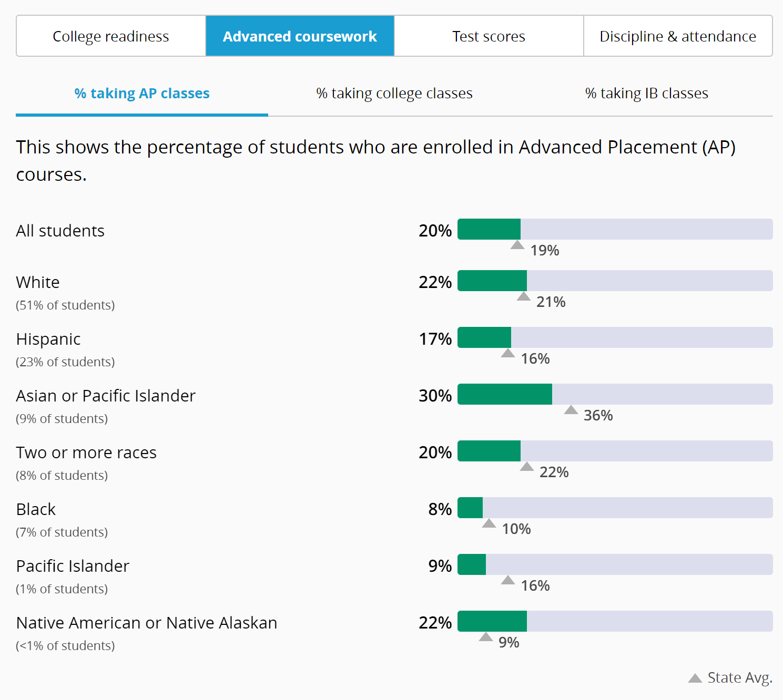Click the Pacific Islander state average marker

(x=508, y=580)
